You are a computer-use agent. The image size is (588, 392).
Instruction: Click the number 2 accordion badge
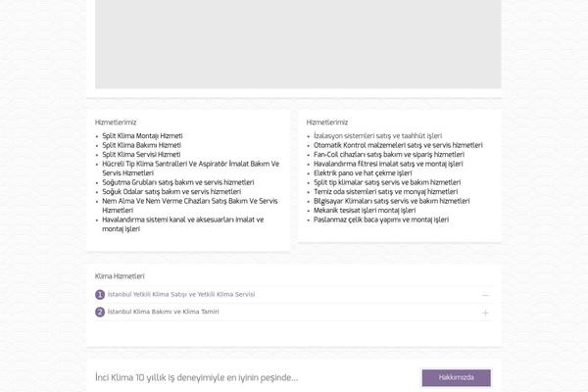click(100, 313)
